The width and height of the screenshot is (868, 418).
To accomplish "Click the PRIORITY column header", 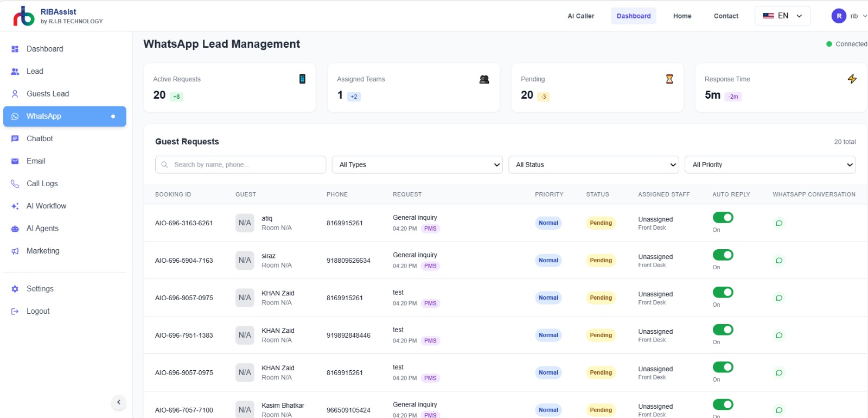I will pyautogui.click(x=549, y=194).
